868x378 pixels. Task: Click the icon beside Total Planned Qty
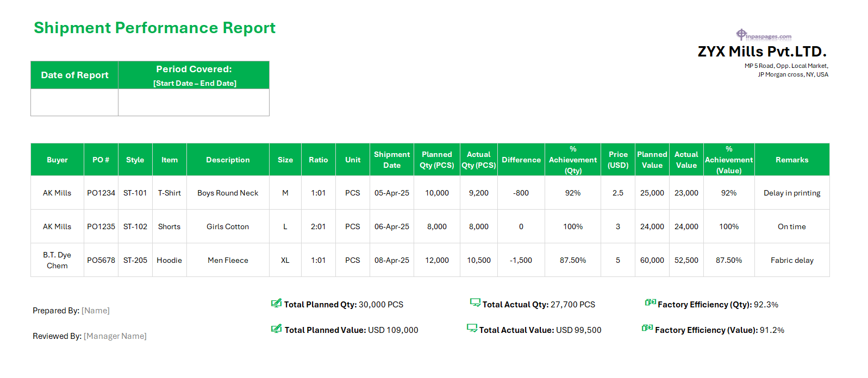click(276, 303)
